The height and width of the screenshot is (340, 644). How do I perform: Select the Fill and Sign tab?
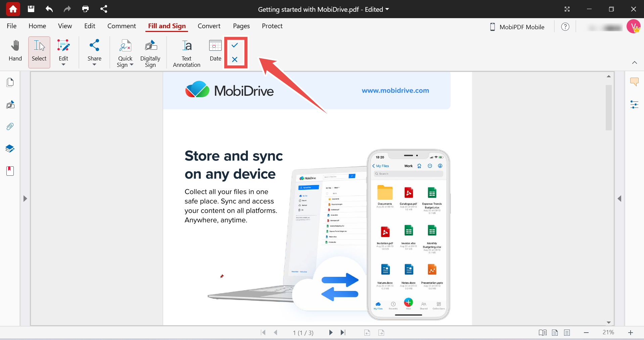pyautogui.click(x=167, y=26)
